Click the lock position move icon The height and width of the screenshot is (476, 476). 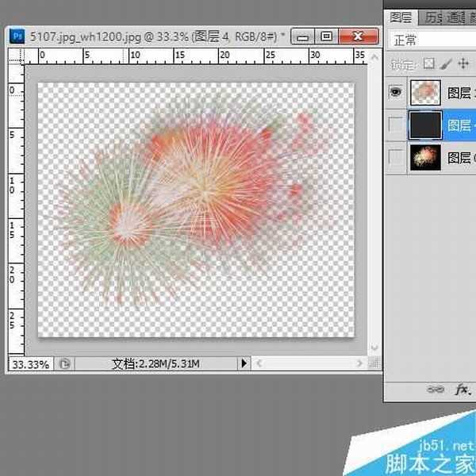click(x=463, y=63)
